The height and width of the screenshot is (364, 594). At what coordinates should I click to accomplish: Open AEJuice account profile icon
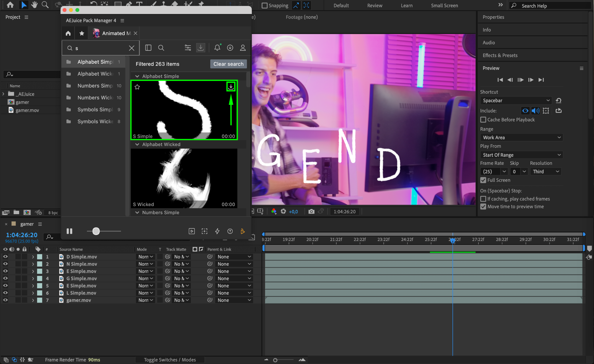[243, 48]
